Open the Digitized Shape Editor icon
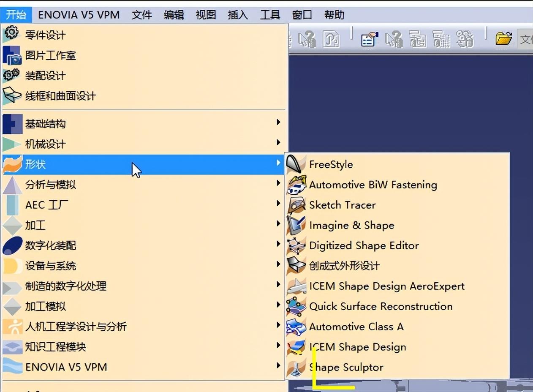 [x=296, y=245]
